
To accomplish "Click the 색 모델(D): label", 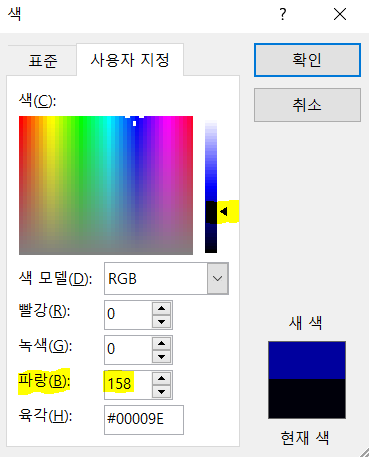I will (x=55, y=278).
